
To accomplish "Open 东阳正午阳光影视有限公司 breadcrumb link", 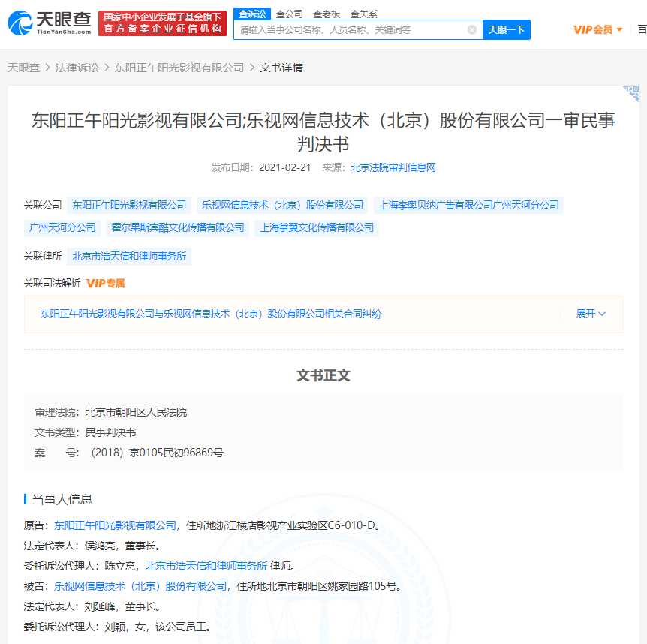I will coord(179,68).
